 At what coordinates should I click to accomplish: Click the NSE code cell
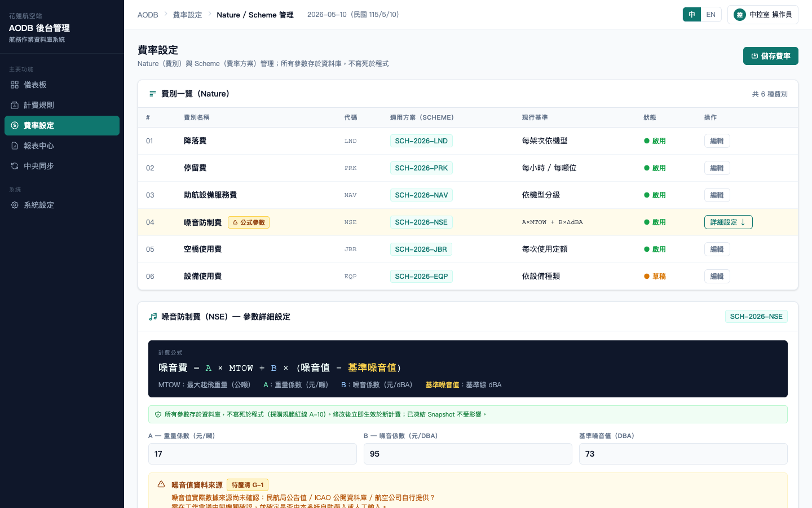351,222
